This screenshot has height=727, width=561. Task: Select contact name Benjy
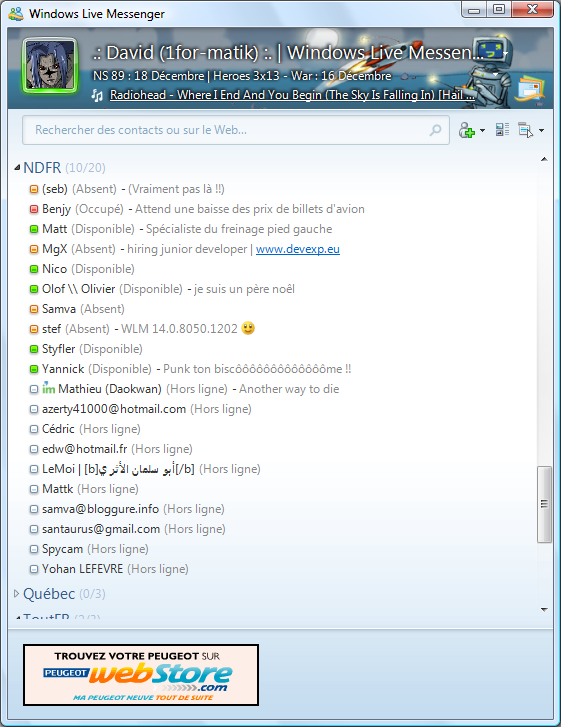[x=56, y=209]
